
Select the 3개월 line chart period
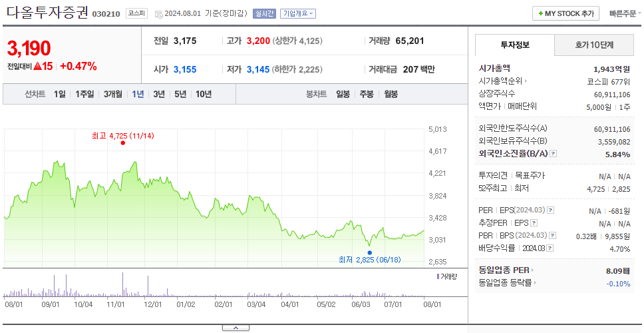click(113, 94)
